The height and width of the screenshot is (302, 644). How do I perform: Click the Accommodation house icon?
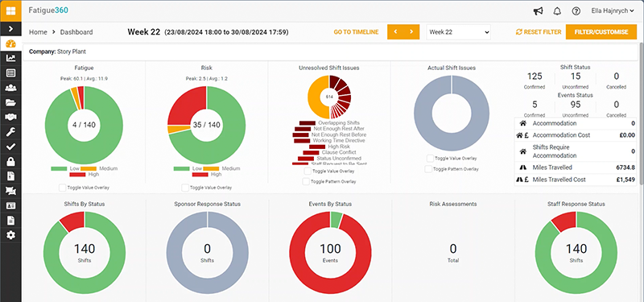click(x=522, y=123)
